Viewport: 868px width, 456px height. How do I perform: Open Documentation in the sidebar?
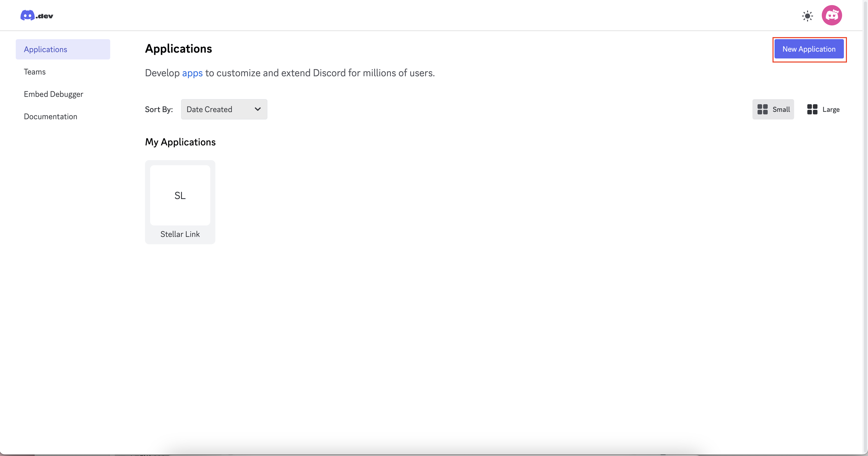(x=63, y=116)
